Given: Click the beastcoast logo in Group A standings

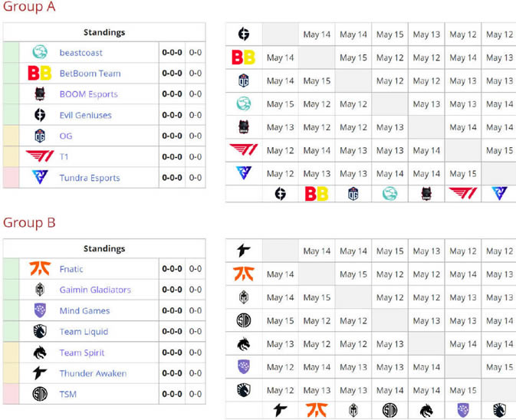Looking at the screenshot, I should 40,52.
